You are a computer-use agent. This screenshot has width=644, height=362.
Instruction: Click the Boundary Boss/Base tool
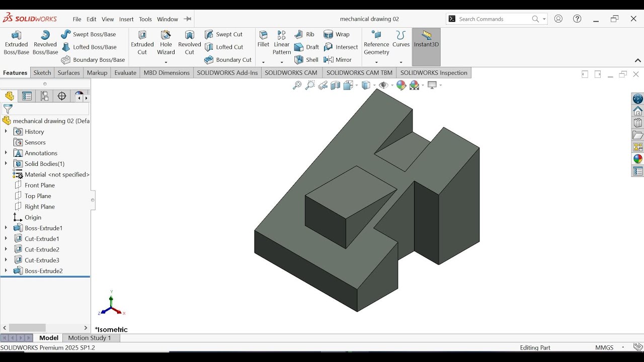(93, 60)
